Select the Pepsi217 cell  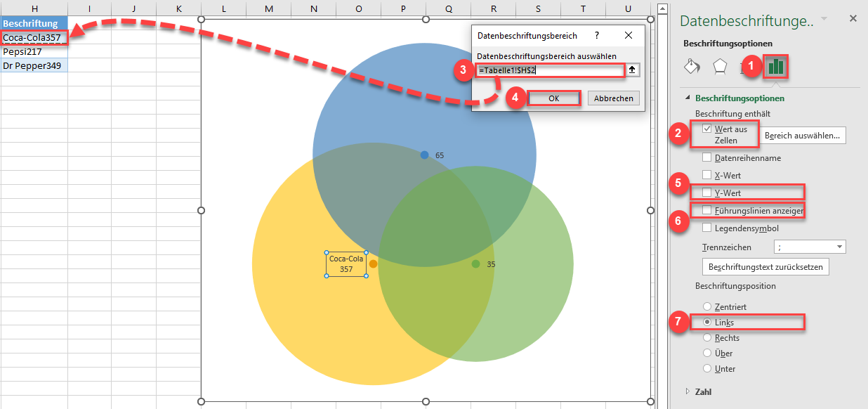click(x=34, y=51)
